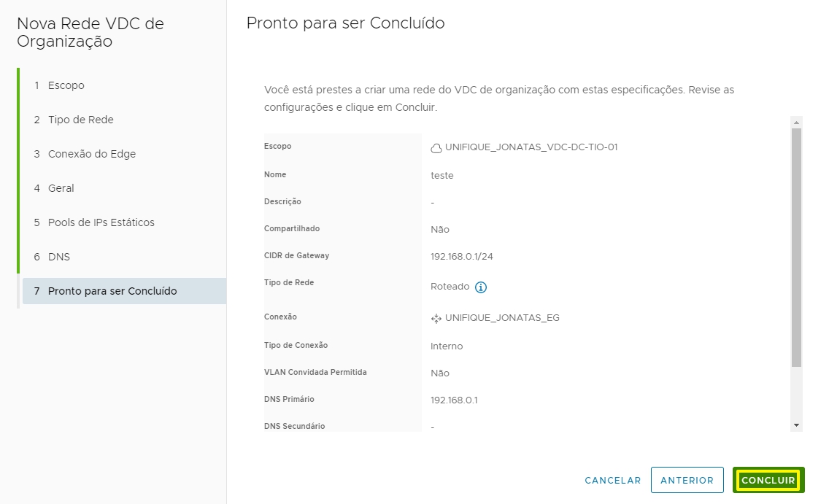Click the CIDR value 192.168.0.1/24

461,256
